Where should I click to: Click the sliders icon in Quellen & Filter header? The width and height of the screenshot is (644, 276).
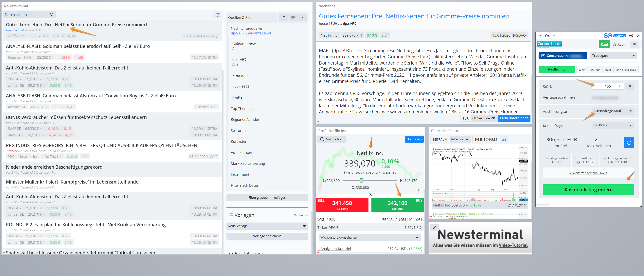click(x=293, y=17)
